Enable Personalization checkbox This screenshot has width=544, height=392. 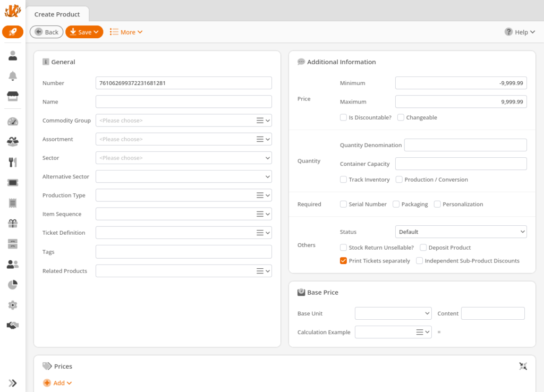point(437,204)
